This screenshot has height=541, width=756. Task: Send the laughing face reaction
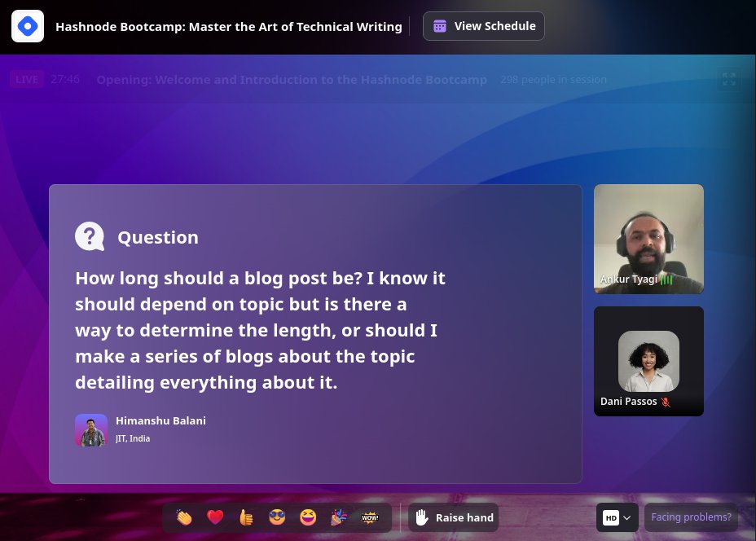[x=308, y=517]
